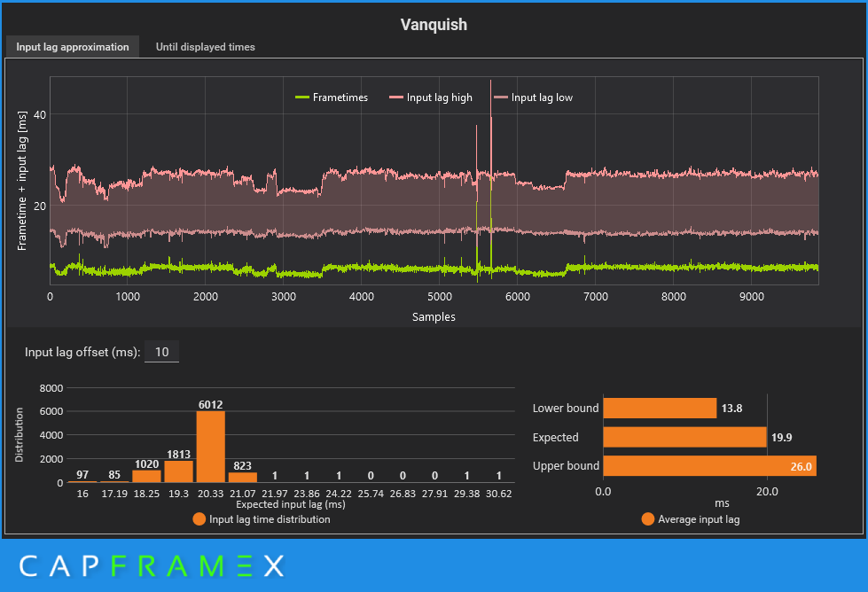Image resolution: width=868 pixels, height=592 pixels.
Task: Click the Expected input lag (ms) axis label
Action: click(x=291, y=504)
